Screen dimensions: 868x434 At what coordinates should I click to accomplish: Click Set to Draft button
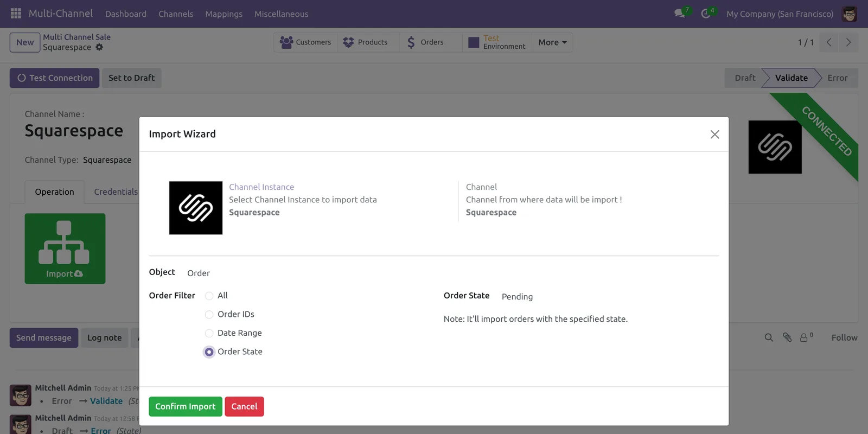coord(131,78)
